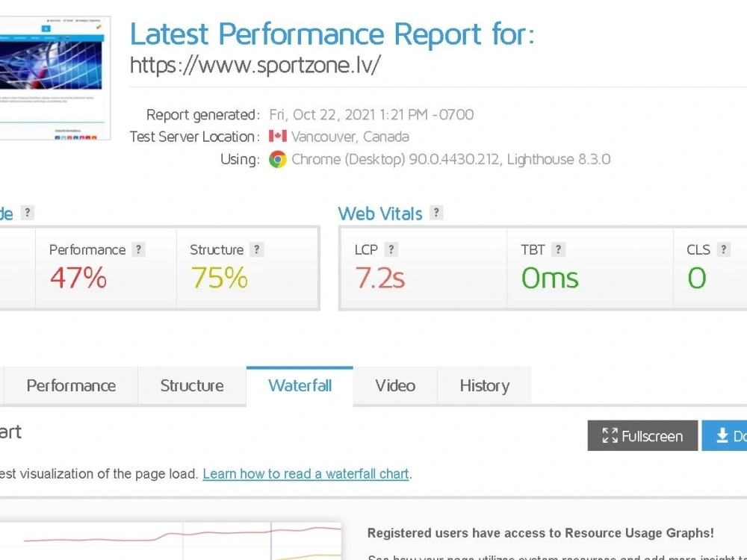
Task: Click the LCP help question mark
Action: (x=391, y=249)
